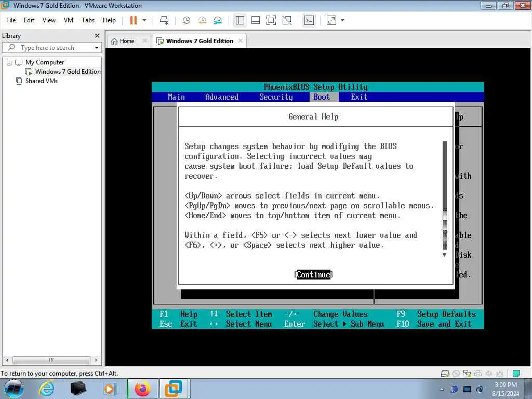Open the power options dropdown arrow next to pause
The image size is (532, 399).
(144, 20)
